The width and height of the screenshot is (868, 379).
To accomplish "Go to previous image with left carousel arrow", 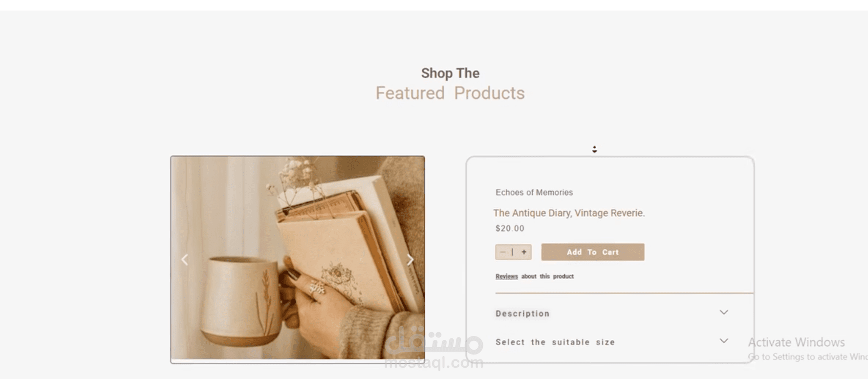I will coord(185,260).
